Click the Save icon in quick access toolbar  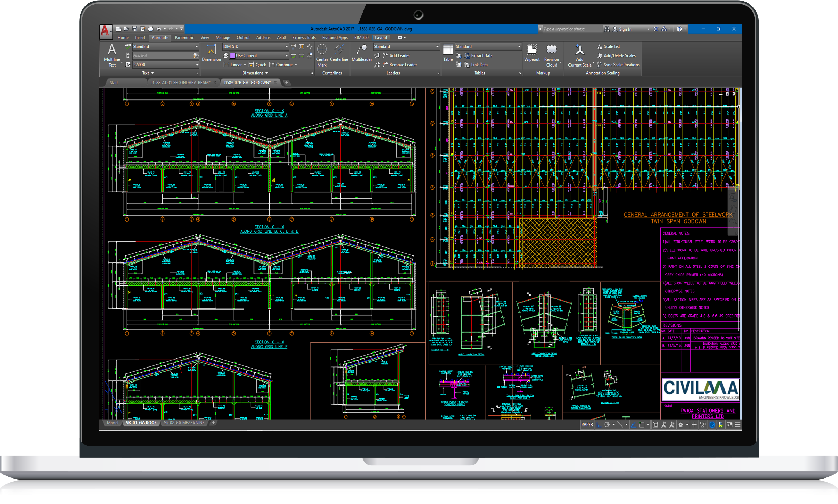(x=134, y=29)
